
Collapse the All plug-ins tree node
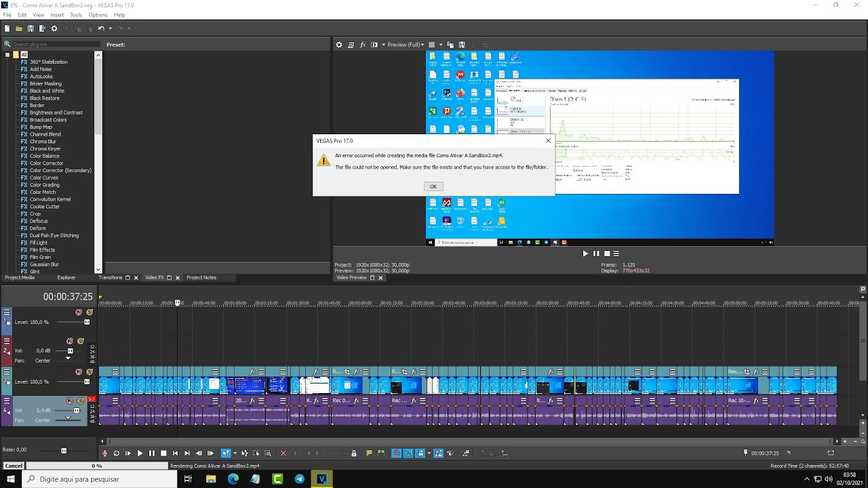7,54
